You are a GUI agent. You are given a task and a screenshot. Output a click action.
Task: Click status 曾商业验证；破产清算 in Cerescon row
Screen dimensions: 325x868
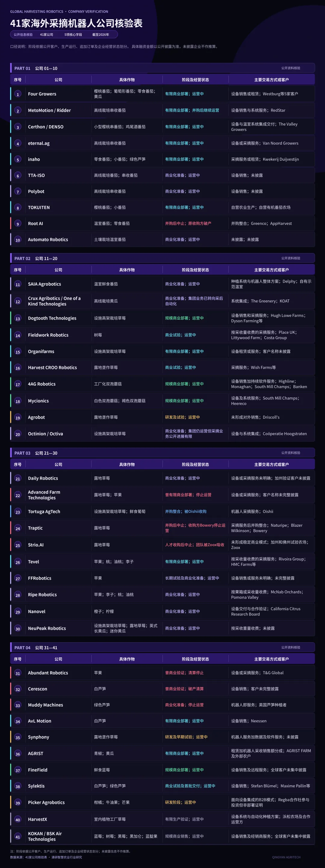[x=184, y=689]
